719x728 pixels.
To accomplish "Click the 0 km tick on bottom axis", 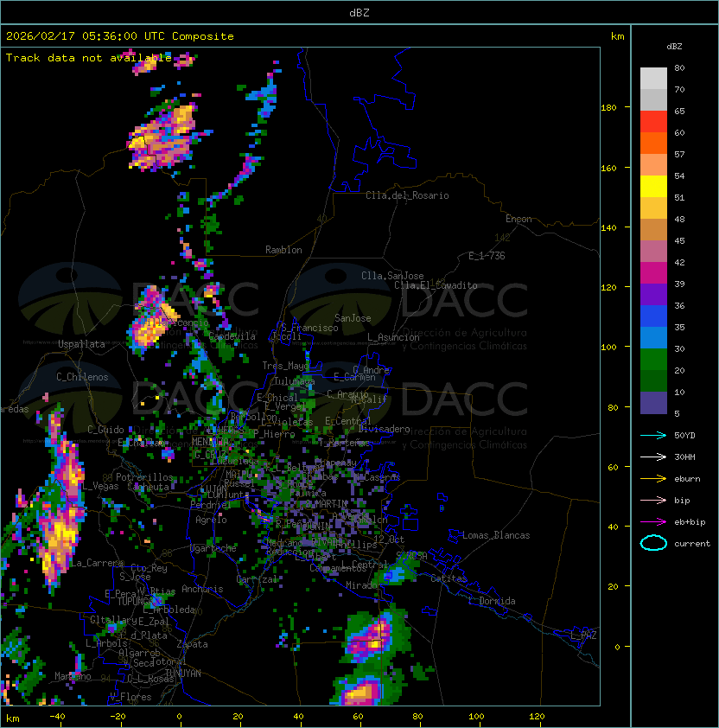I will 180,717.
